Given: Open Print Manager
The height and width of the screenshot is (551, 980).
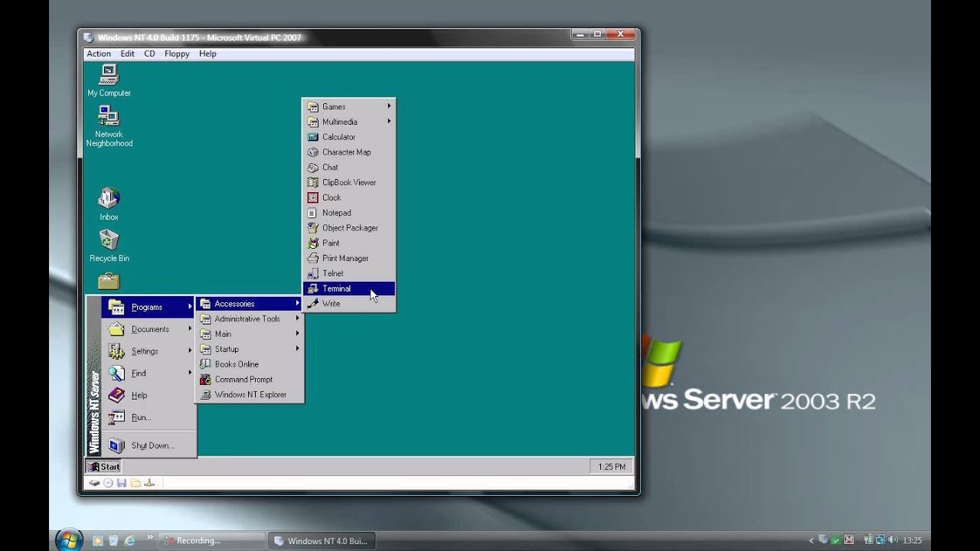Looking at the screenshot, I should 349,258.
